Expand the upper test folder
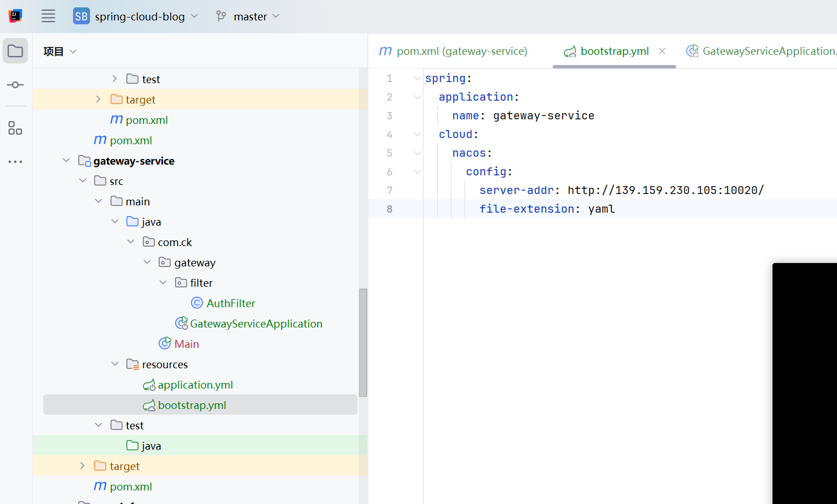The height and width of the screenshot is (504, 837). coord(114,79)
